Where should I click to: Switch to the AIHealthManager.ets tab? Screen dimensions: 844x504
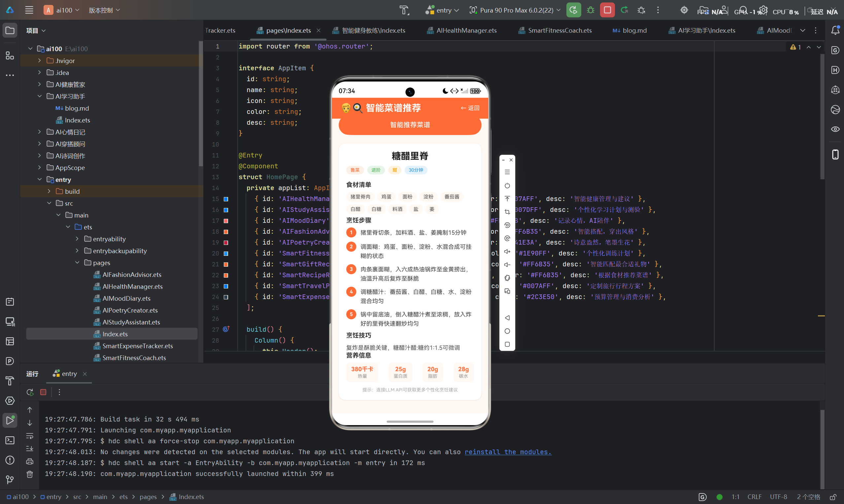pyautogui.click(x=461, y=31)
